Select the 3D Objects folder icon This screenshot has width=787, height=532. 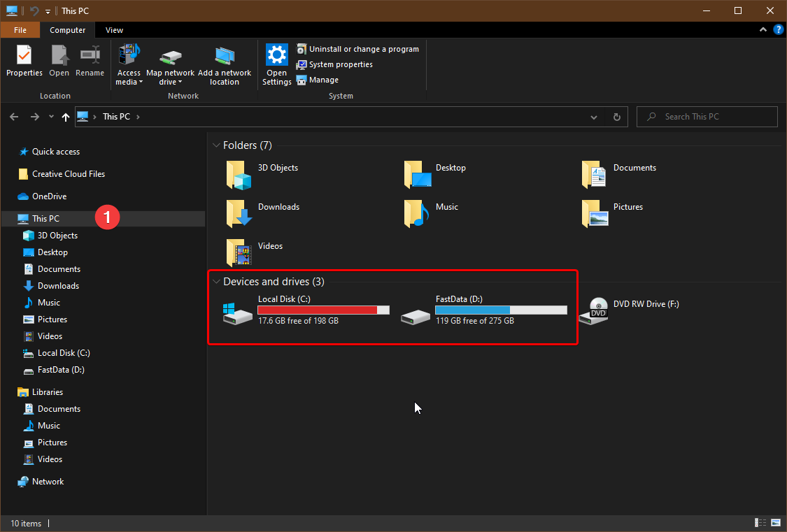(x=239, y=175)
